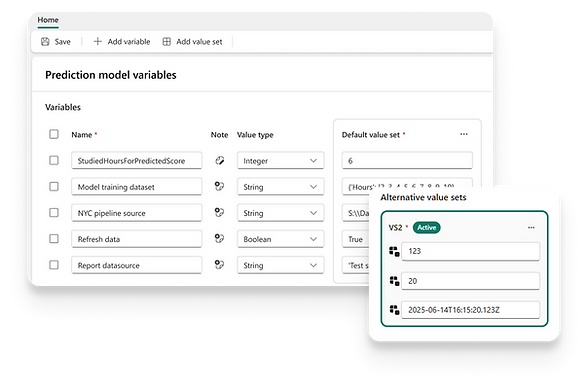Click the Alternative value sets heading
588x387 pixels.
[423, 197]
